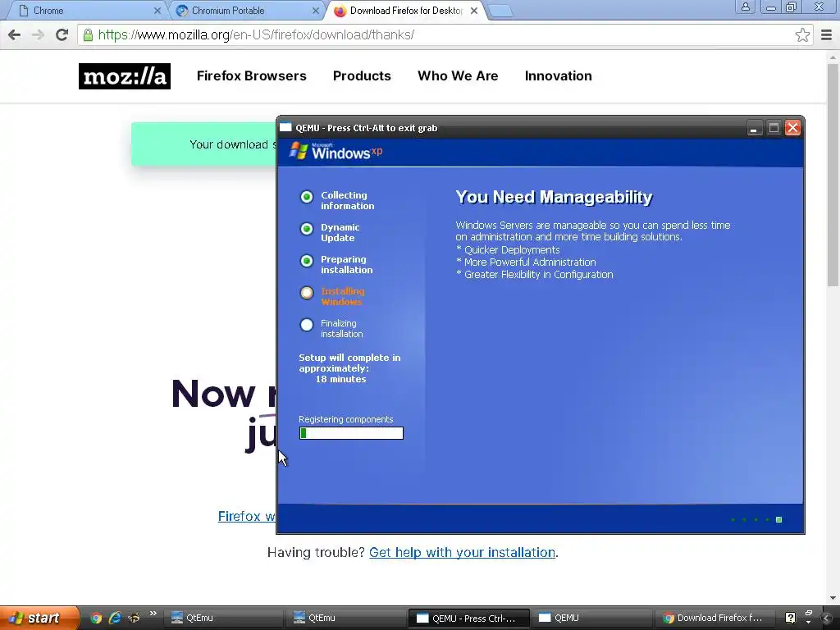
Task: Reload the page with the refresh icon
Action: 62,34
